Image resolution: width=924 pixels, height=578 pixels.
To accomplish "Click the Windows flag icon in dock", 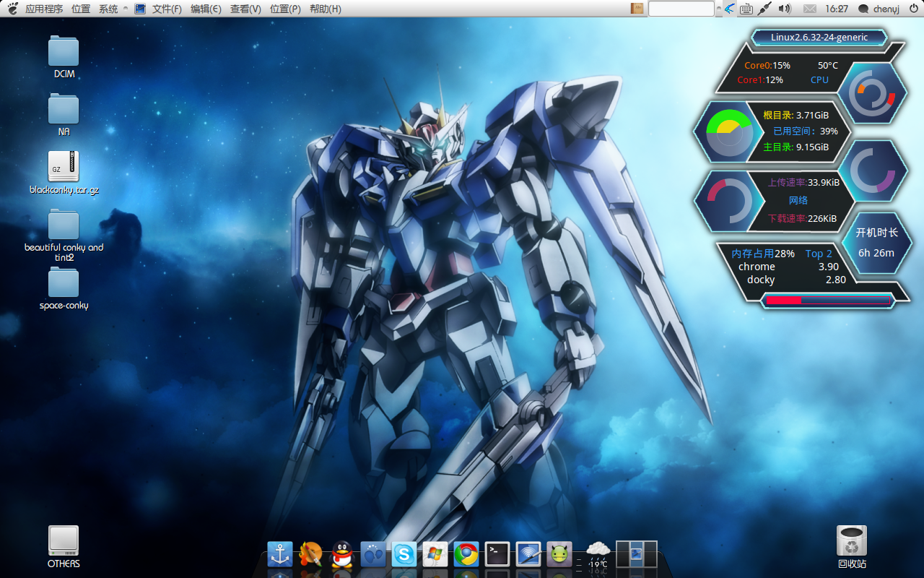I will point(435,554).
